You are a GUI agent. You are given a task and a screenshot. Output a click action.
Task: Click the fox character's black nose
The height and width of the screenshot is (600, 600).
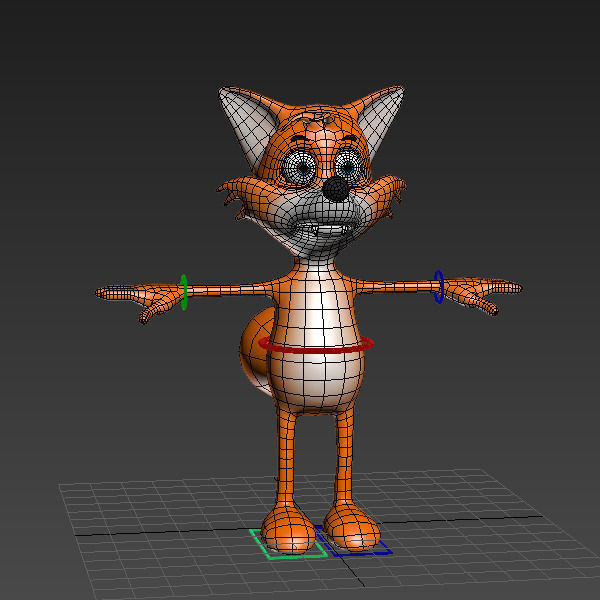[x=336, y=189]
